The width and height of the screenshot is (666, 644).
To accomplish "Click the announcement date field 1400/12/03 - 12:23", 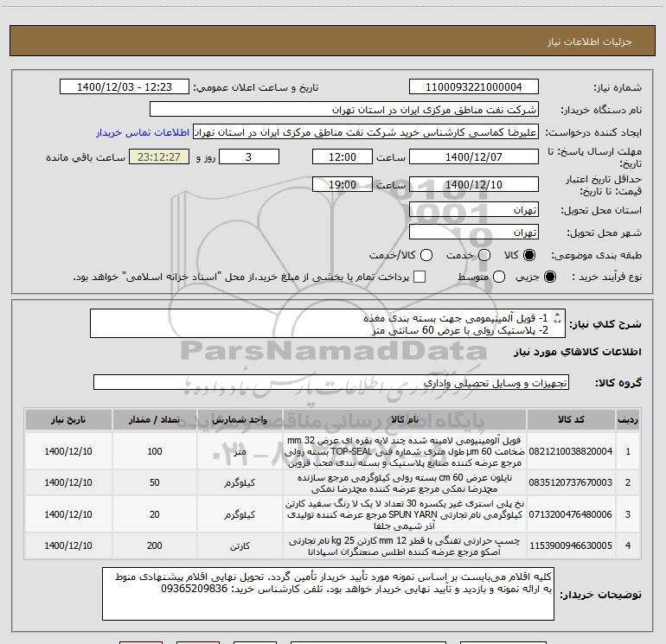I will [x=125, y=87].
